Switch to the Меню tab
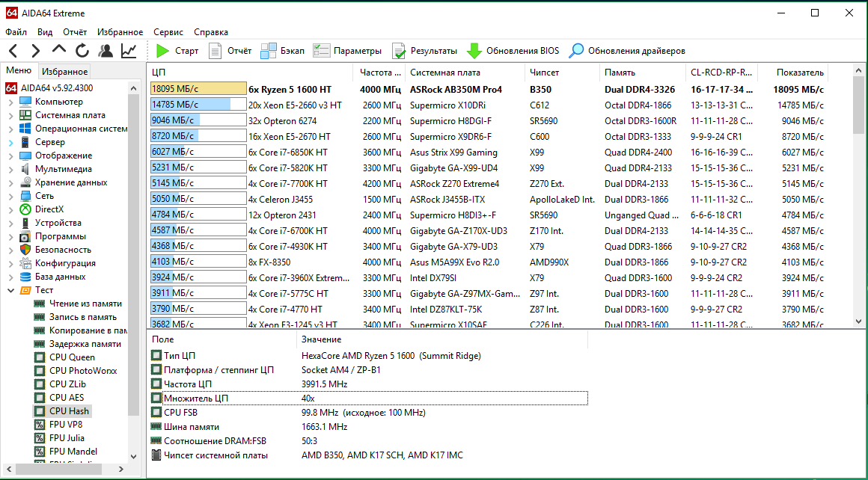Screen dimensions: 868x480 (x=19, y=70)
